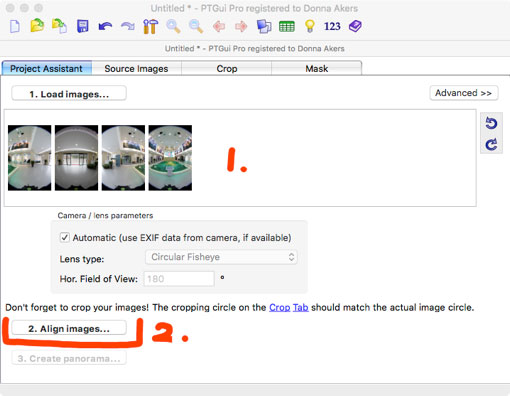Undo the last action with blue arrow
Image resolution: width=510 pixels, height=396 pixels.
point(105,26)
